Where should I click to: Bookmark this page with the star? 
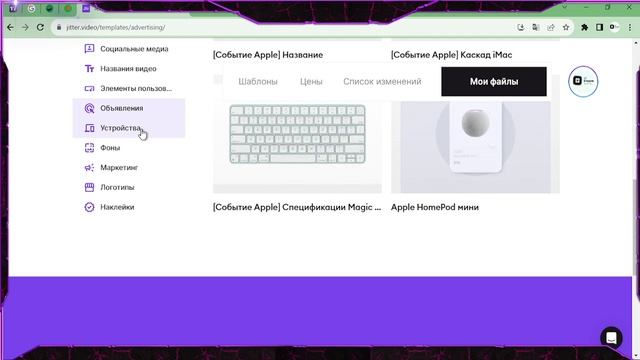pyautogui.click(x=566, y=27)
